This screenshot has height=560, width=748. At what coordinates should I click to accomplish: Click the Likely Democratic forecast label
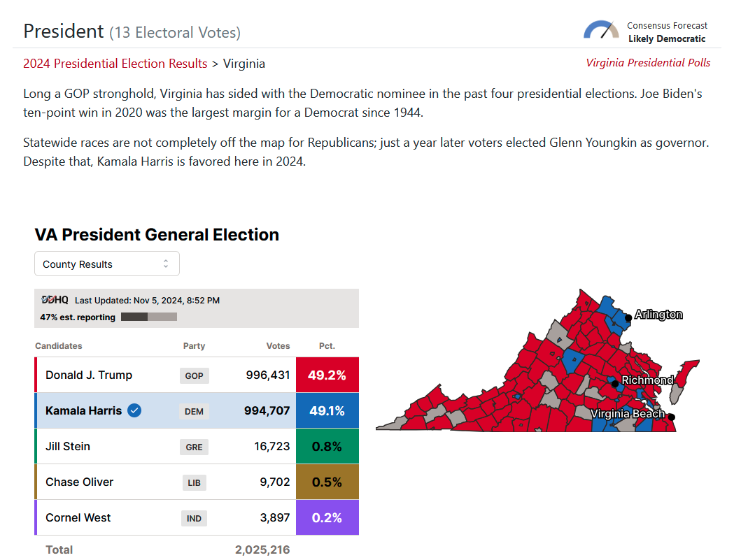(666, 38)
